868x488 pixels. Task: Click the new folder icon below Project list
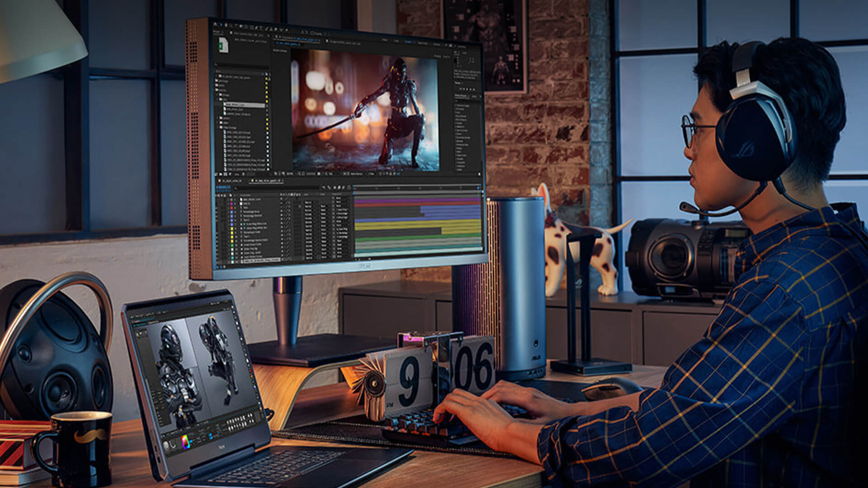tap(221, 174)
